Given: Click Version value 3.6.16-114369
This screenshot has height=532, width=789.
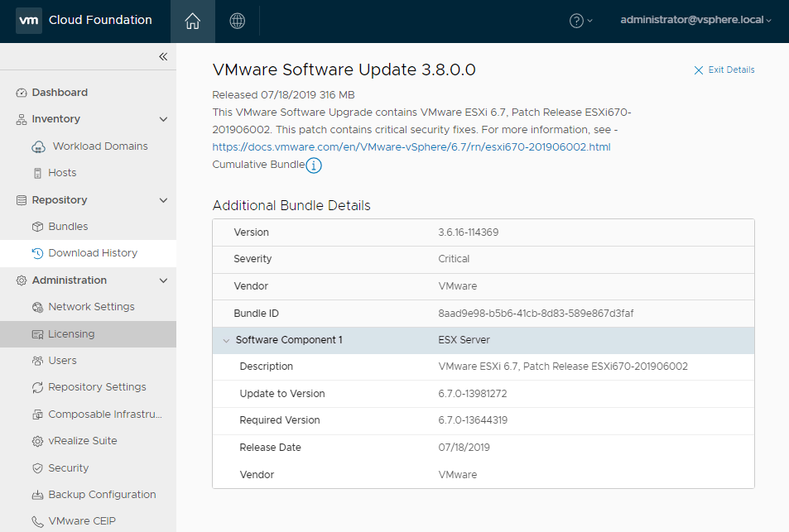Looking at the screenshot, I should coord(468,232).
